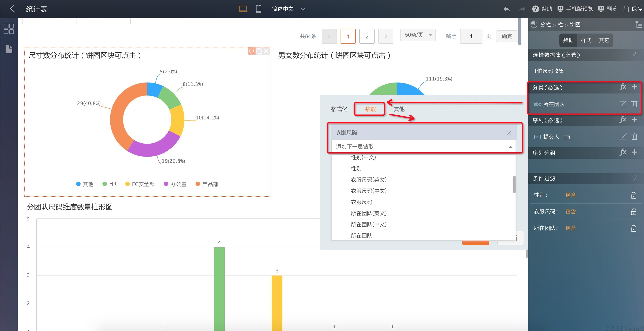This screenshot has height=331, width=644.
Task: Add a new 序列分组 field with plus
Action: pos(634,152)
